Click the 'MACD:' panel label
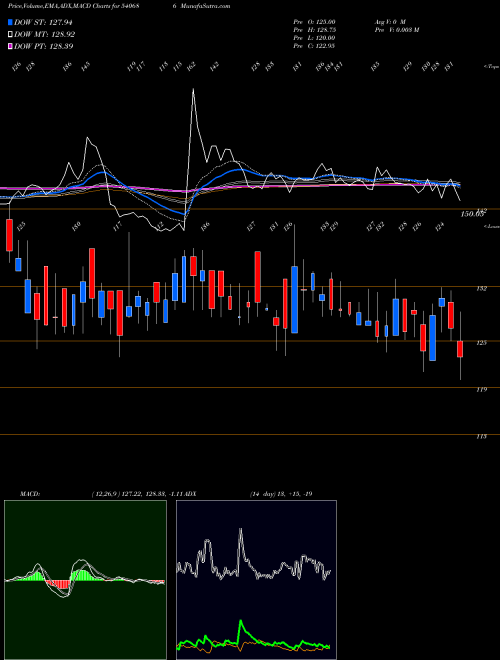 [30, 494]
